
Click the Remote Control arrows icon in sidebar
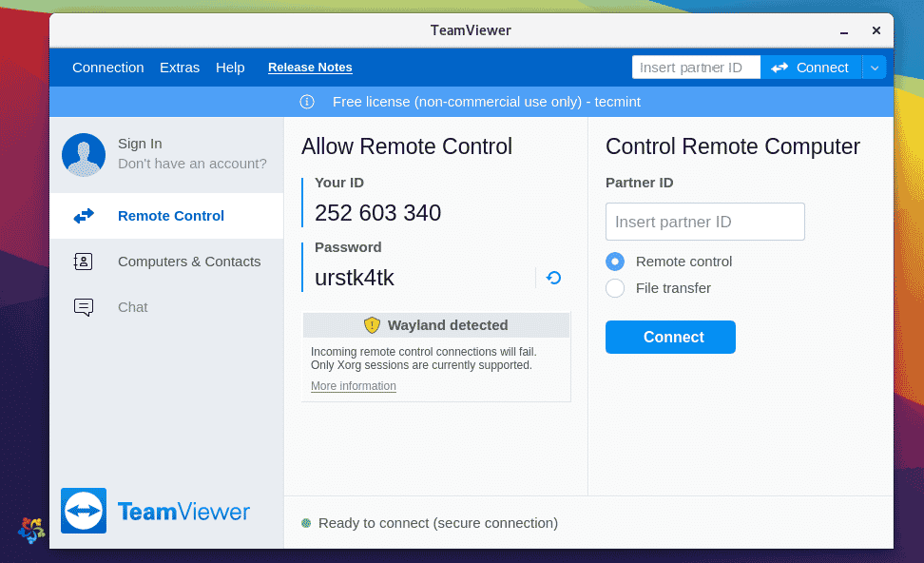coord(84,216)
